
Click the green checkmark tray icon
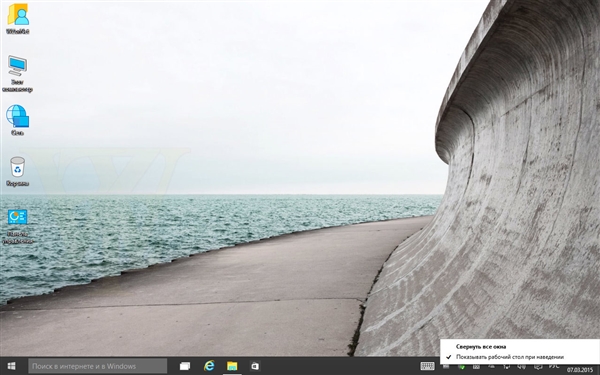(462, 367)
